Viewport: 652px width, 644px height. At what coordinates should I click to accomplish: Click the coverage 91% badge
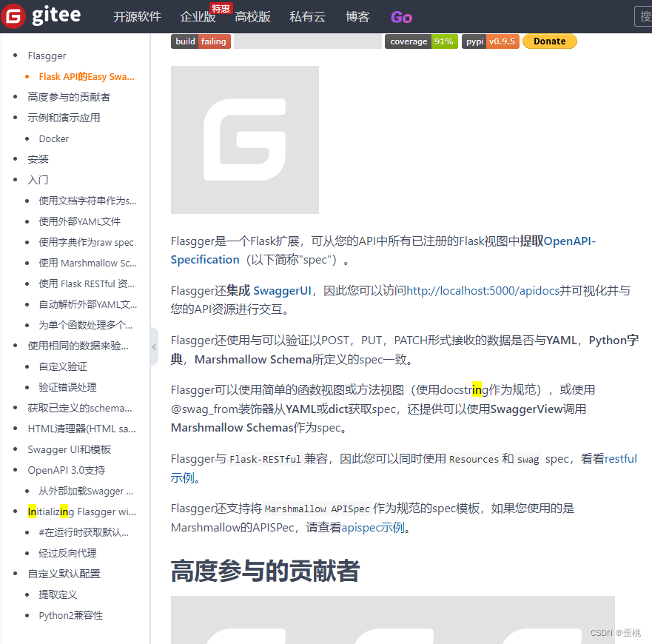click(421, 41)
